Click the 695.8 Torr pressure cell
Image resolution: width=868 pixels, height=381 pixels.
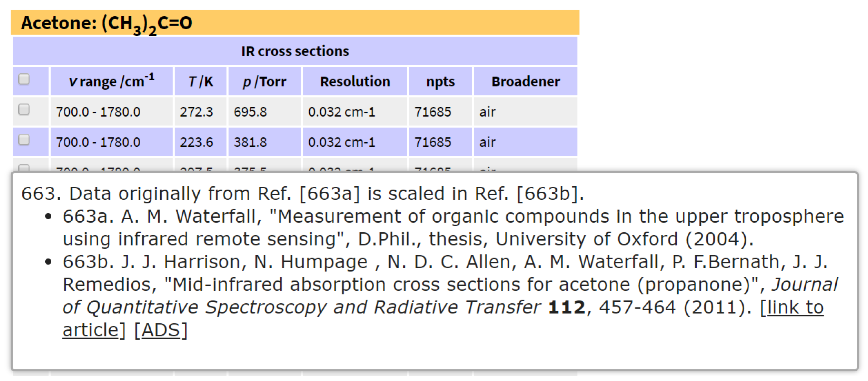250,112
